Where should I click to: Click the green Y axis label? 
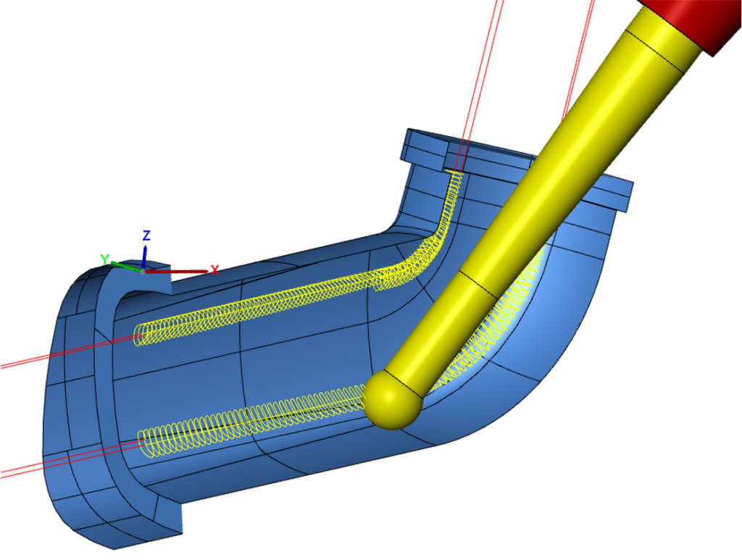104,259
